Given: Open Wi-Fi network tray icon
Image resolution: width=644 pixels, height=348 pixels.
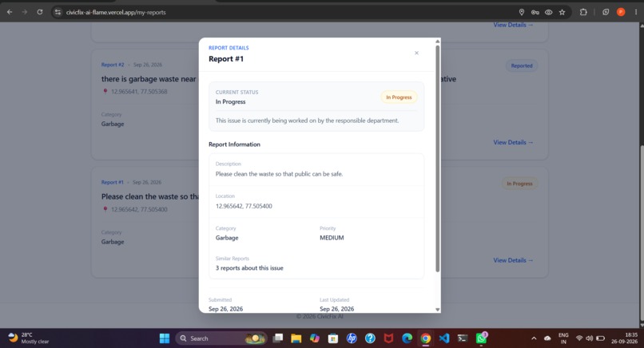Looking at the screenshot, I should coord(579,338).
